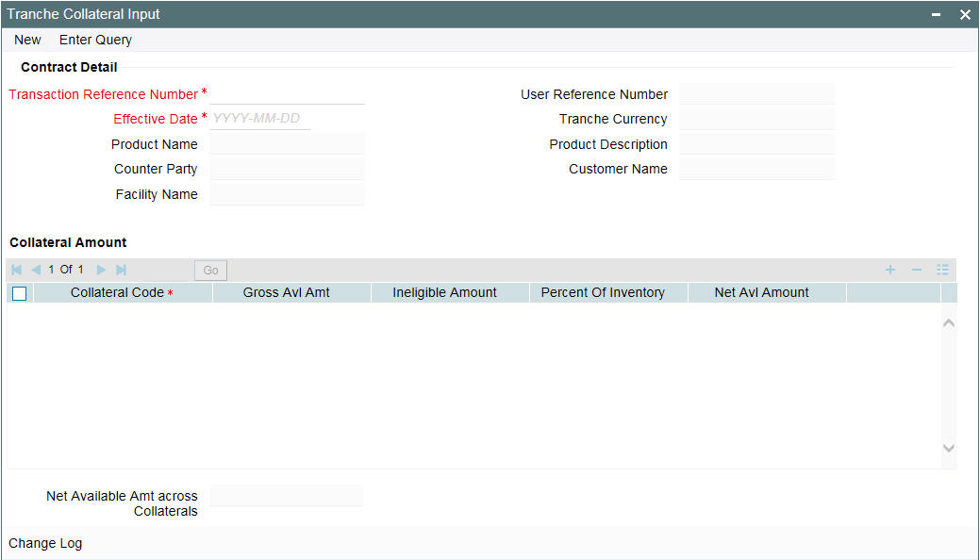Select the Product Name field
Image resolution: width=980 pixels, height=560 pixels.
coord(288,144)
